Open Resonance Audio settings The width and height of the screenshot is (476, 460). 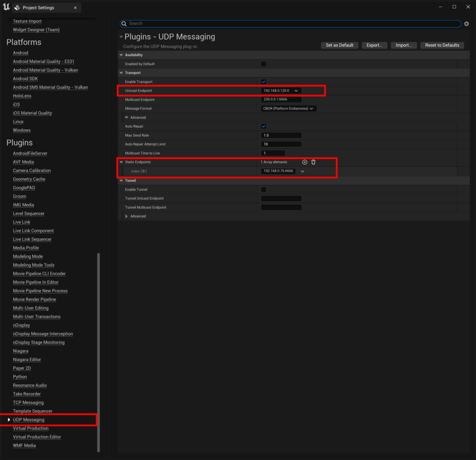[x=30, y=385]
